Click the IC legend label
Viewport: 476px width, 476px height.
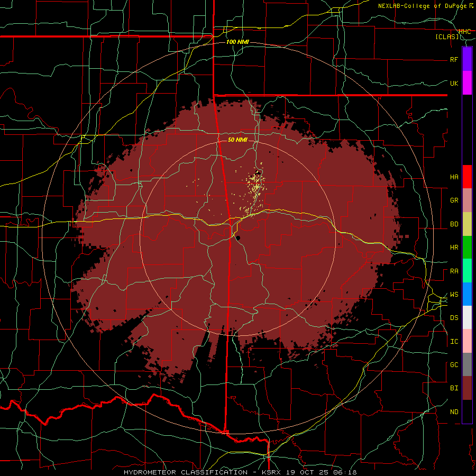pyautogui.click(x=454, y=341)
